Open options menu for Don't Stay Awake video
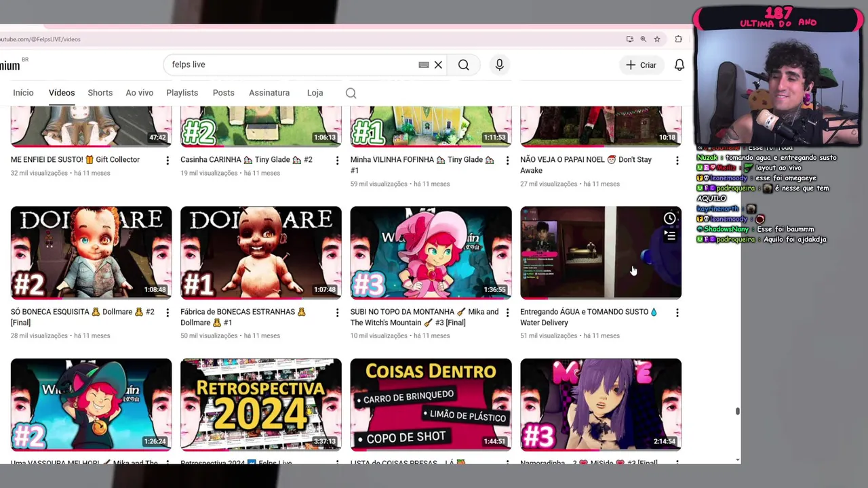868x488 pixels. pyautogui.click(x=677, y=161)
